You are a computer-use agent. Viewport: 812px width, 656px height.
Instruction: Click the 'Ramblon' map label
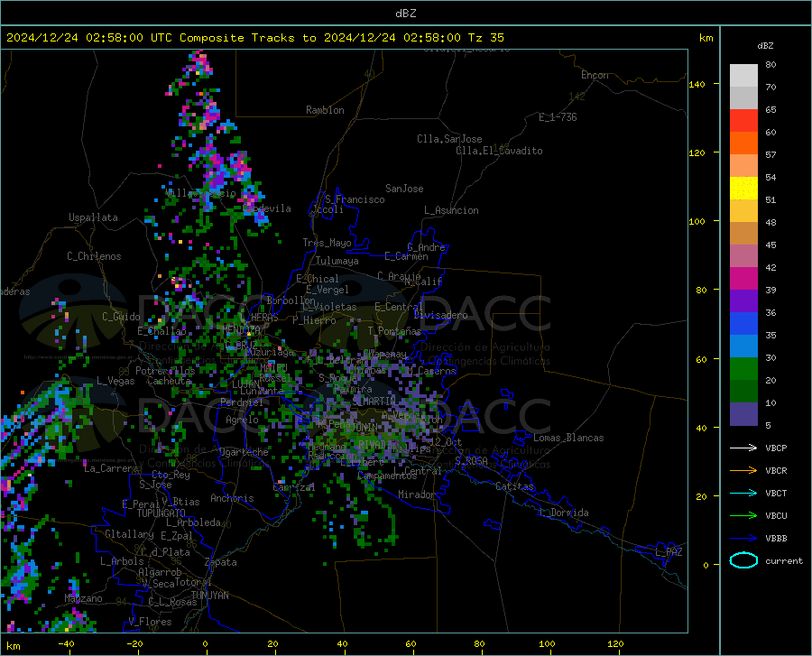pos(325,110)
